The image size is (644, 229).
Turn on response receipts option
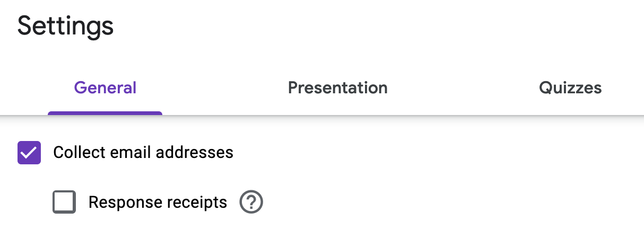point(64,202)
